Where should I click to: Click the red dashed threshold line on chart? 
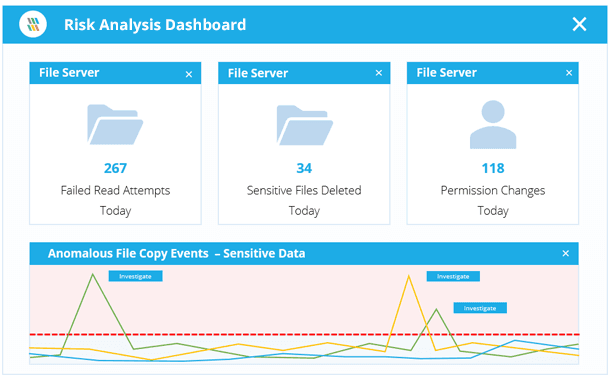(304, 334)
